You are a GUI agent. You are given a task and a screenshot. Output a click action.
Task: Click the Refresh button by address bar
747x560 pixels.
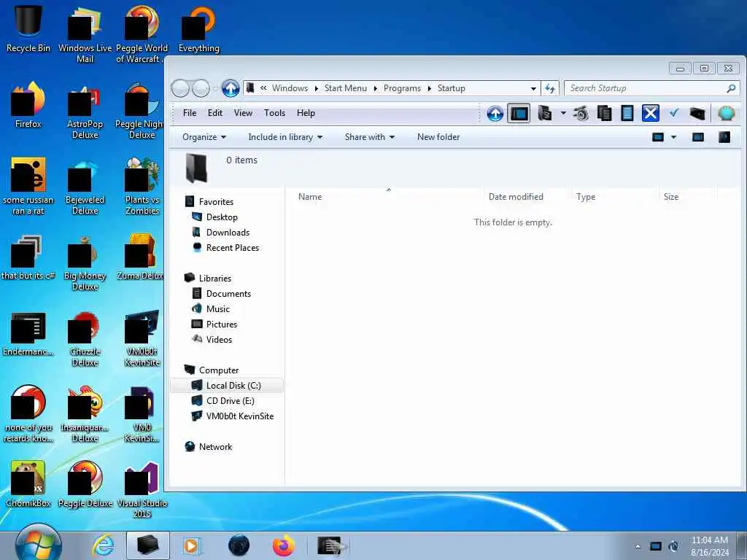coord(550,88)
